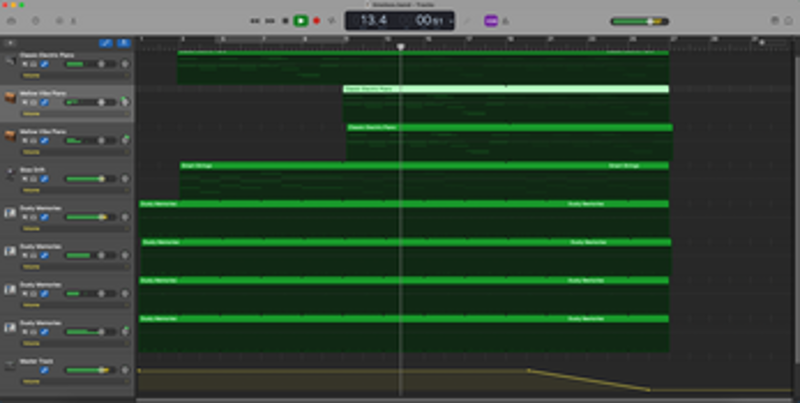Start recording with the red Record button
Viewport: 800px width, 403px height.
coord(316,21)
